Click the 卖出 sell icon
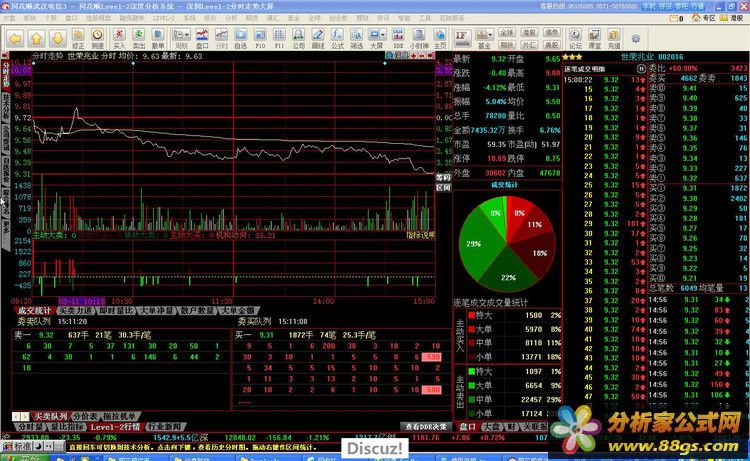Viewport: 750px width, 461px height. pos(138,38)
